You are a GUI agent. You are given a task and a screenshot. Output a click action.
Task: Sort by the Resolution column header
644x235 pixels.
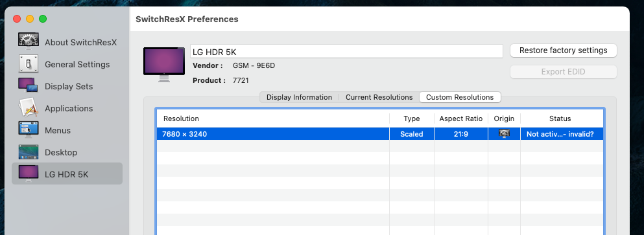[273, 118]
